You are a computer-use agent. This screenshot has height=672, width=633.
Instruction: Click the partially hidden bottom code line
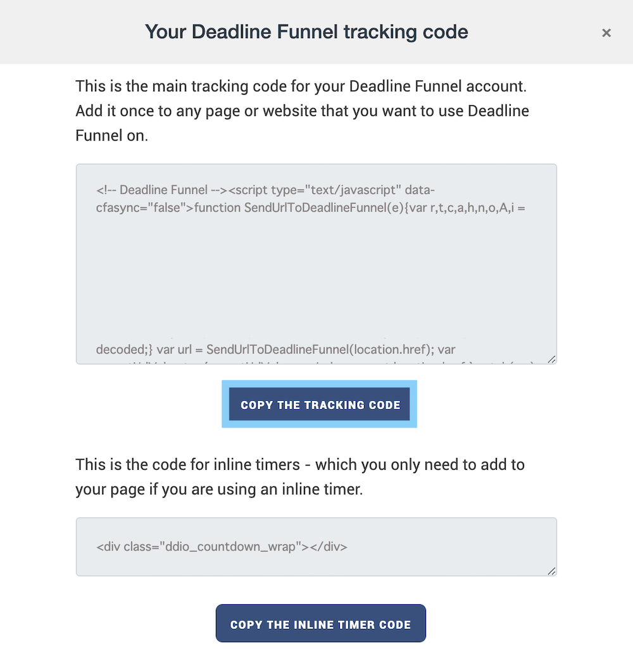point(316,362)
